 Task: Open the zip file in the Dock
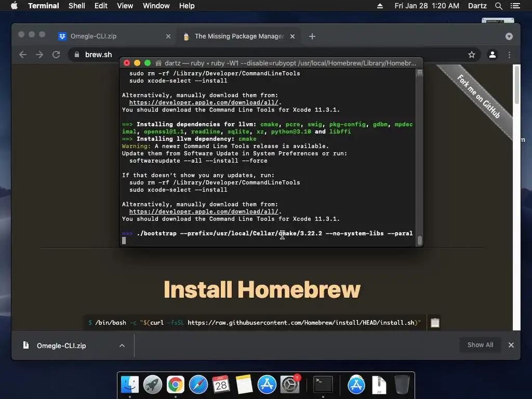coord(379,385)
